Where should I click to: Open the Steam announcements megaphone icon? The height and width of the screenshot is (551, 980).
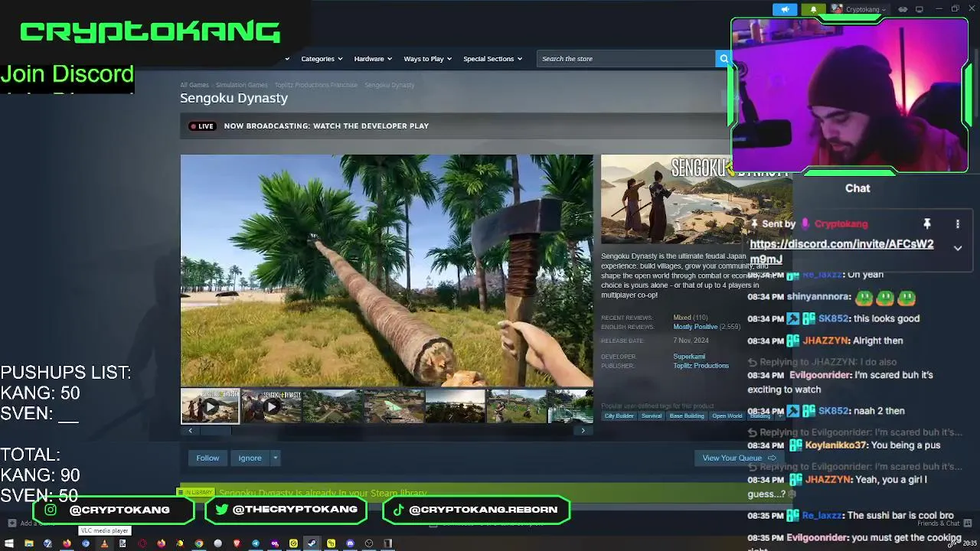pos(785,9)
